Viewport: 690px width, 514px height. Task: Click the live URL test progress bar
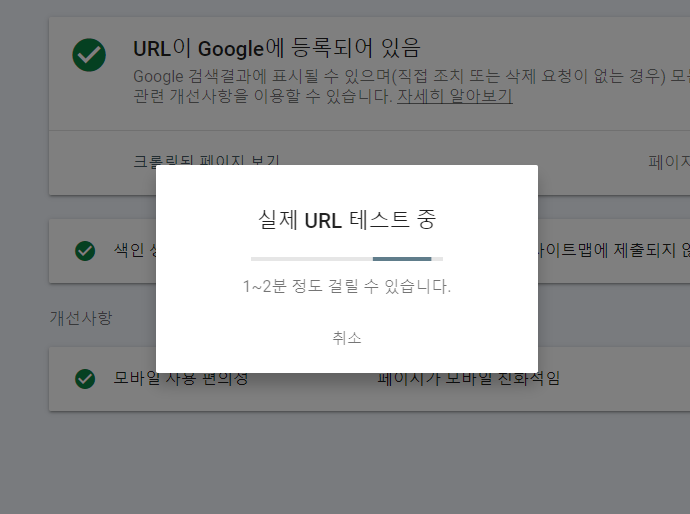click(347, 259)
